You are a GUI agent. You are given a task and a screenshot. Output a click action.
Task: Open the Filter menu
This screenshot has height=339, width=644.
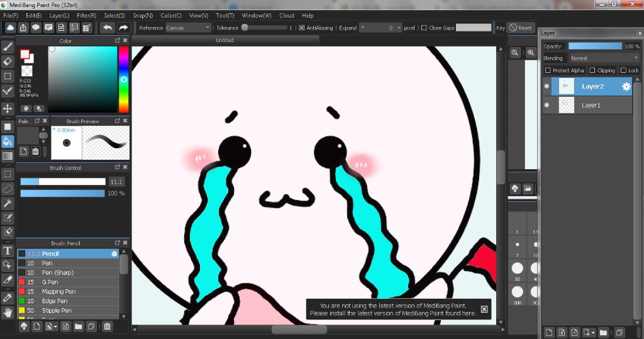click(86, 15)
